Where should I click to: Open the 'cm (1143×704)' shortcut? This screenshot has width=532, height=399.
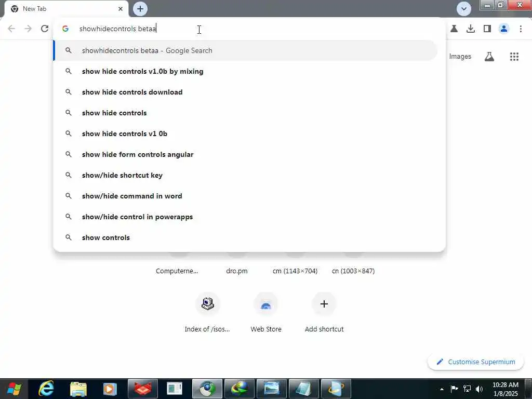click(295, 271)
